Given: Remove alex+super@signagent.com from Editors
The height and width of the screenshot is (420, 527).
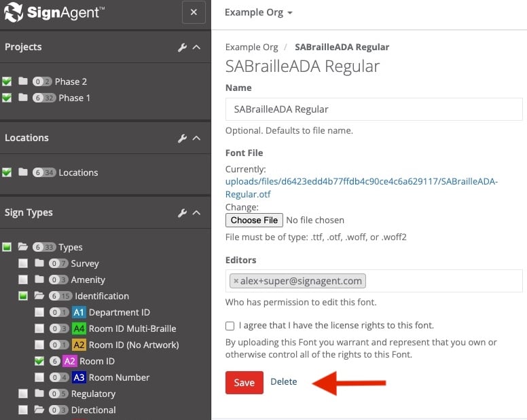Looking at the screenshot, I should coord(236,281).
